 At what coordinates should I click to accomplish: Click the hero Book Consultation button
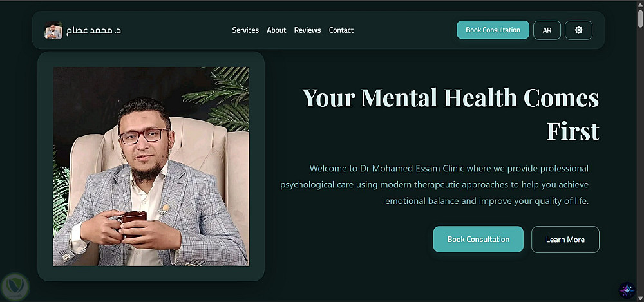tap(478, 239)
